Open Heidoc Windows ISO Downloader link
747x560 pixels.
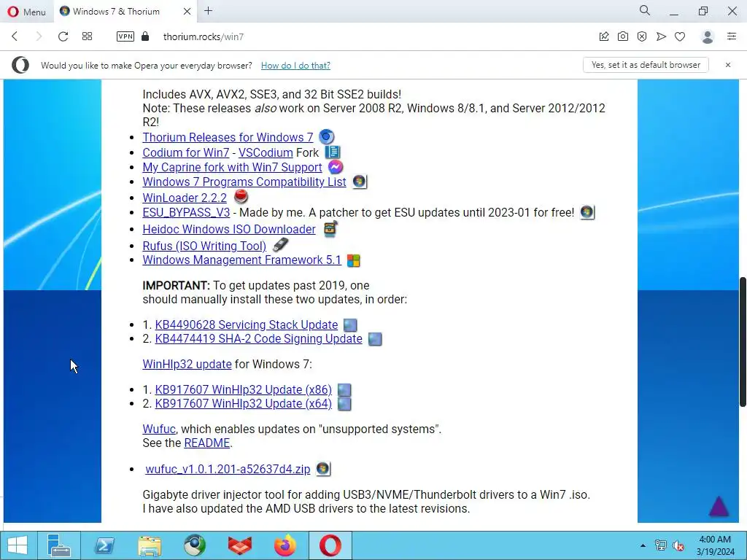[228, 229]
